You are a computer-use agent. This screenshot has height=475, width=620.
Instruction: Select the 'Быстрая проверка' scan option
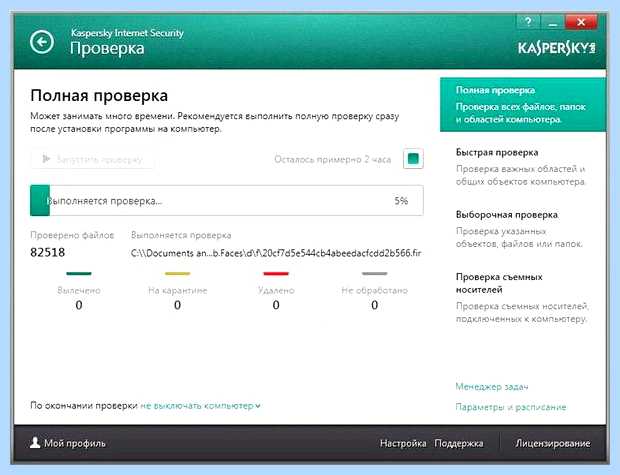point(523,167)
